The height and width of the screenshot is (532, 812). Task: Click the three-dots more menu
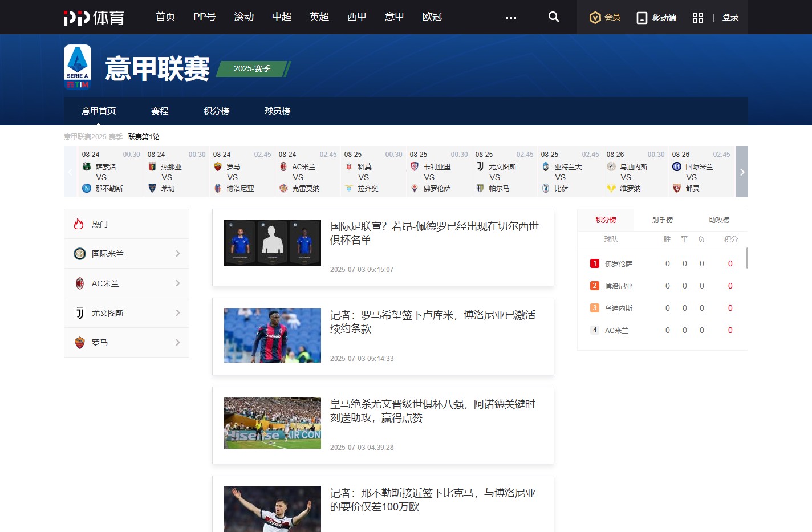[511, 18]
